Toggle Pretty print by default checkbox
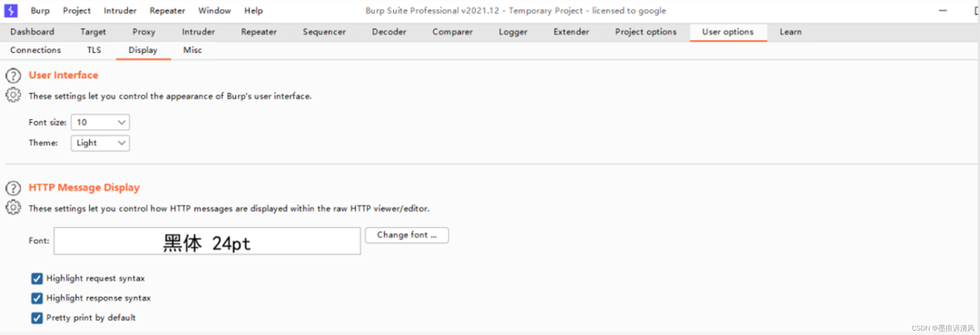 (37, 318)
